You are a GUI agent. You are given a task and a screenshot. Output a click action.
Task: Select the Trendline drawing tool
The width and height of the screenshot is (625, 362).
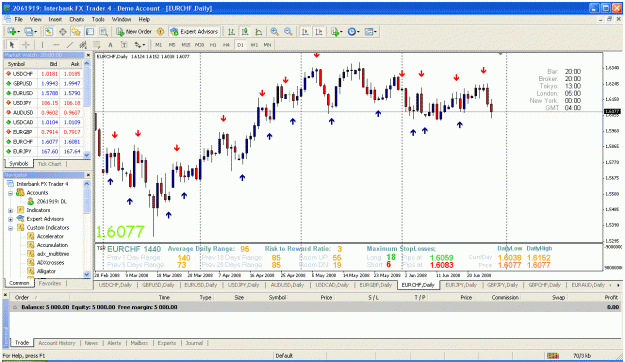point(70,45)
